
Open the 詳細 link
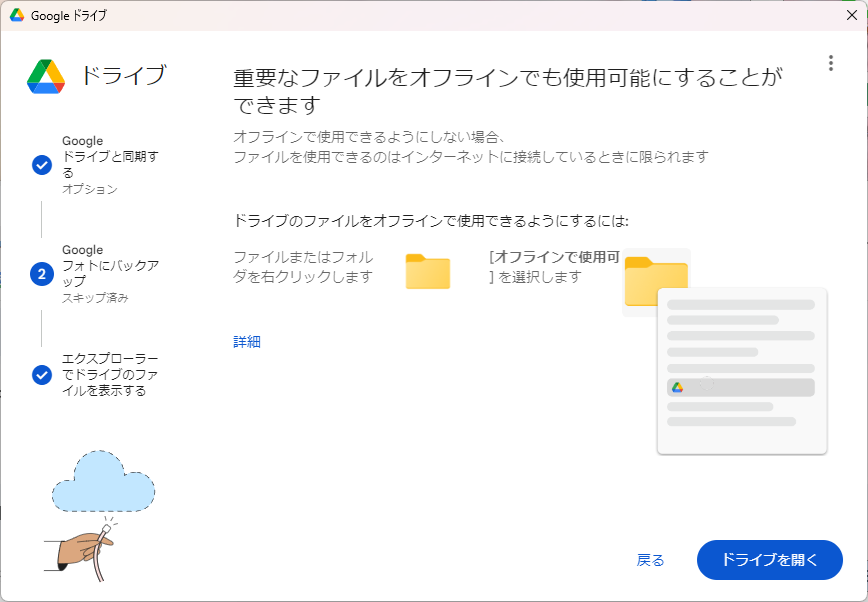coord(247,342)
